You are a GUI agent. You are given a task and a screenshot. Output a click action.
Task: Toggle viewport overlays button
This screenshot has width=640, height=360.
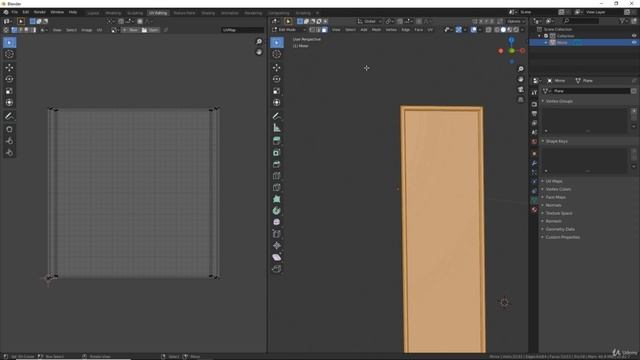pyautogui.click(x=473, y=30)
